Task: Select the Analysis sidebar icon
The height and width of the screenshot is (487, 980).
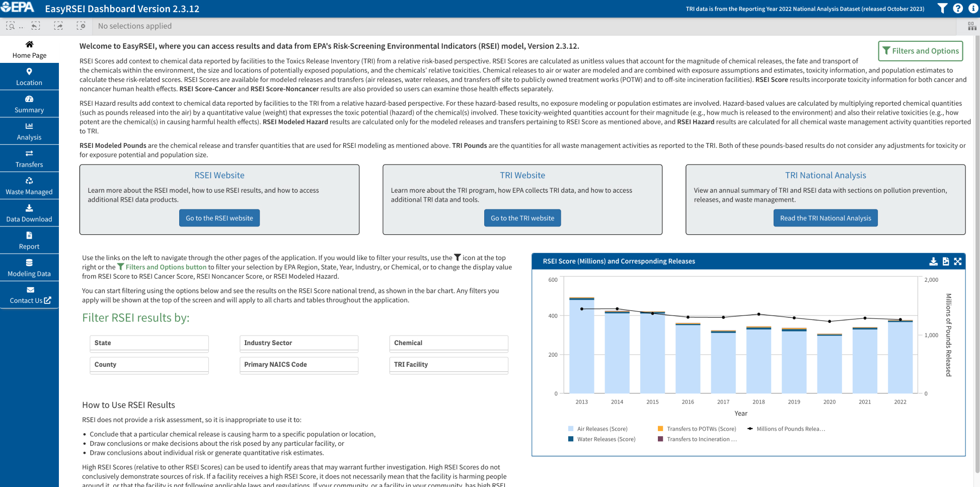Action: point(29,131)
